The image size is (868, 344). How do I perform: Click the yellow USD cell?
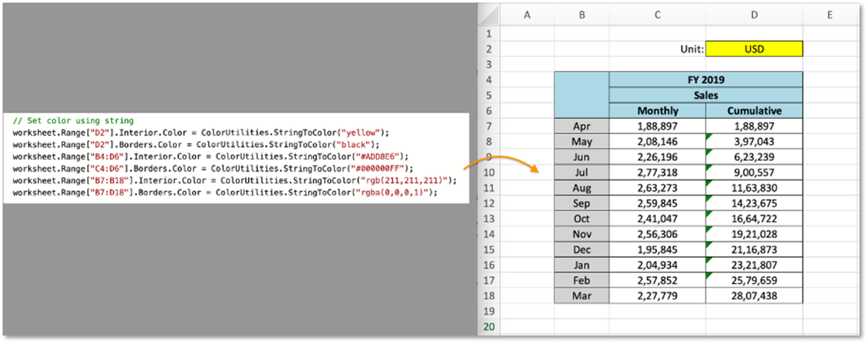(x=754, y=49)
